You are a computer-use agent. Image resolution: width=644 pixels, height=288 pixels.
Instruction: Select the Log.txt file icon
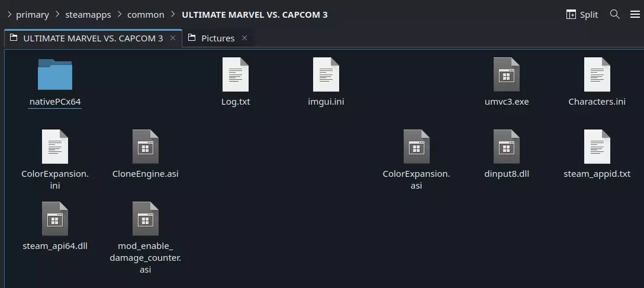pos(235,75)
